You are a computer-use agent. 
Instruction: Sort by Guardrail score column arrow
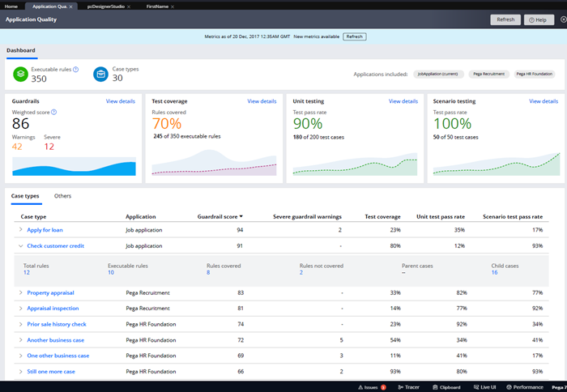tap(241, 216)
